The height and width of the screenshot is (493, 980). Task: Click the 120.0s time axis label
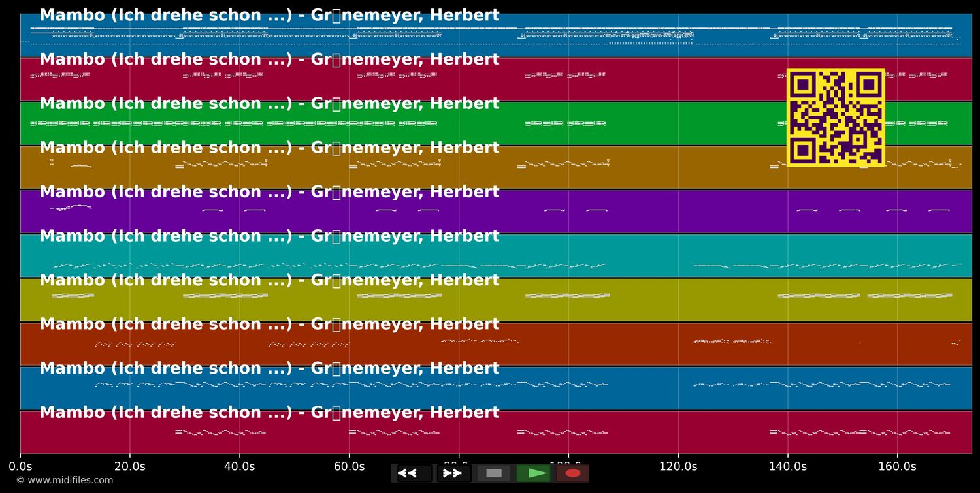pyautogui.click(x=678, y=467)
